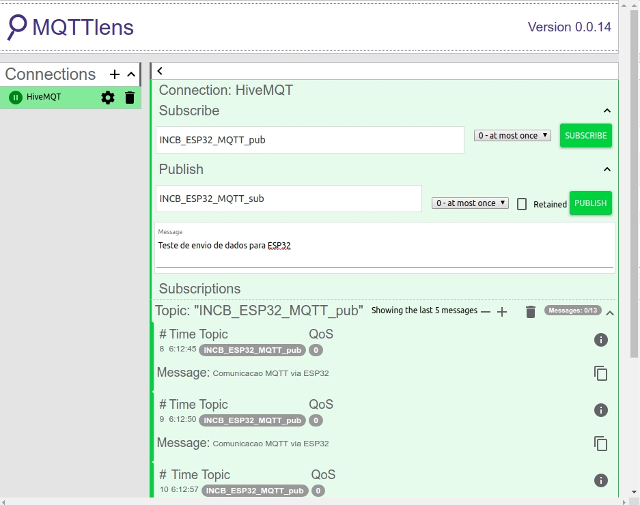Add a new connection with plus icon
Screen dimensions: 640x505
115,74
